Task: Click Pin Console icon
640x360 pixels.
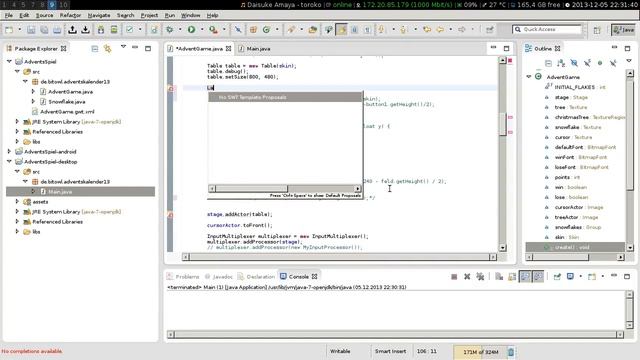Action: coord(557,277)
